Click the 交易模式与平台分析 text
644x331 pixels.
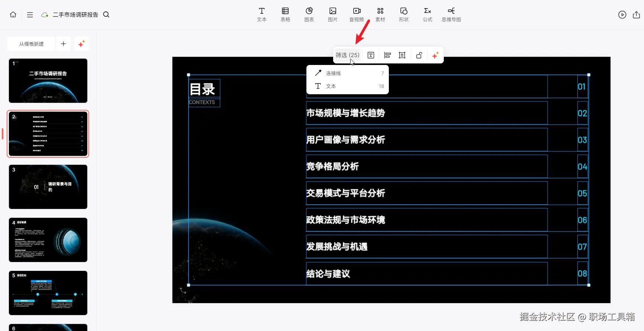345,193
